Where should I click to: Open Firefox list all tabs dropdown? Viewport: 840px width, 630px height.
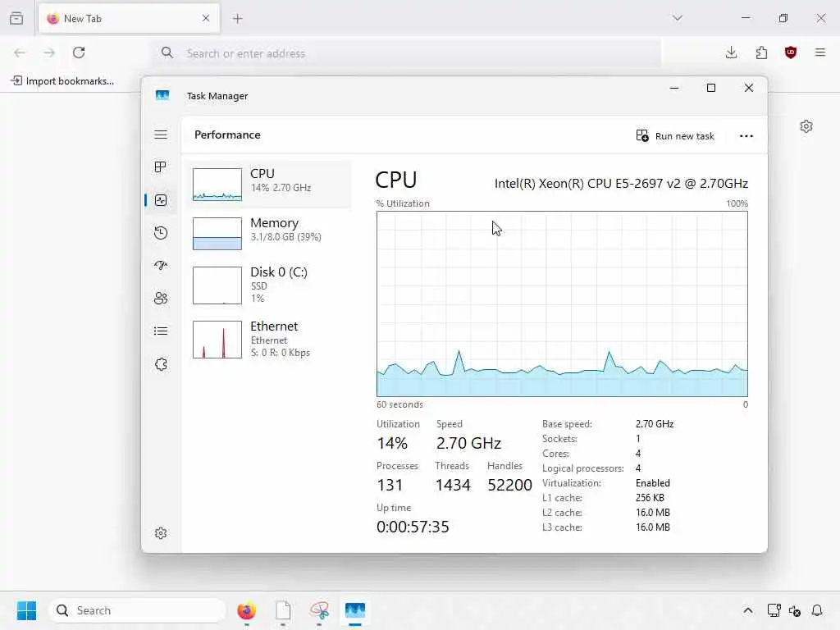coord(678,18)
